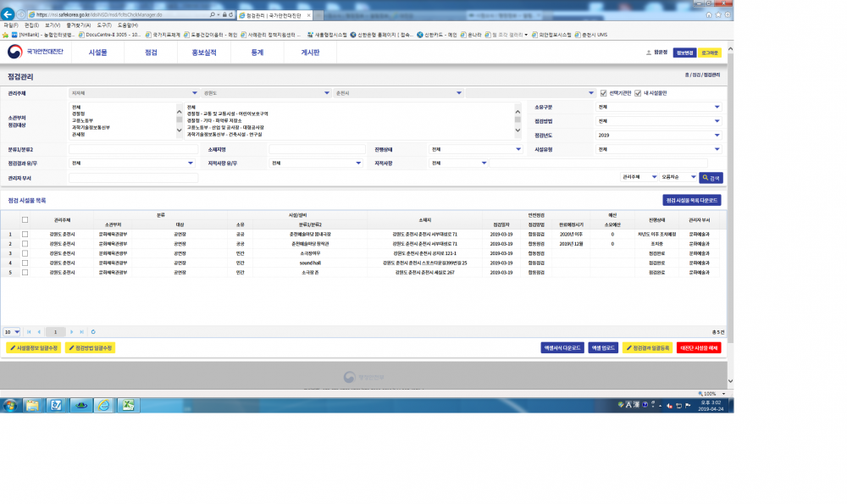This screenshot has width=847, height=504.
Task: Toggle the 선택기관만 checkbox
Action: [603, 93]
